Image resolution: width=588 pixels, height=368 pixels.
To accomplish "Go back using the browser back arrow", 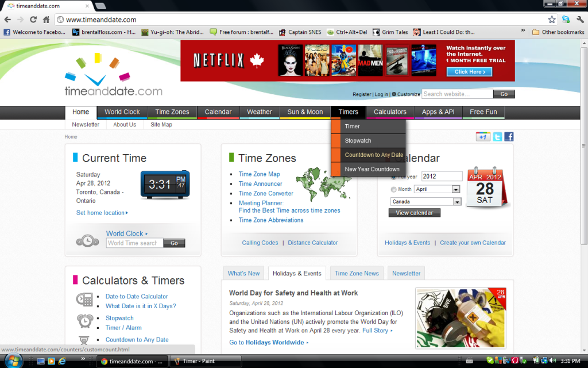I will (7, 20).
